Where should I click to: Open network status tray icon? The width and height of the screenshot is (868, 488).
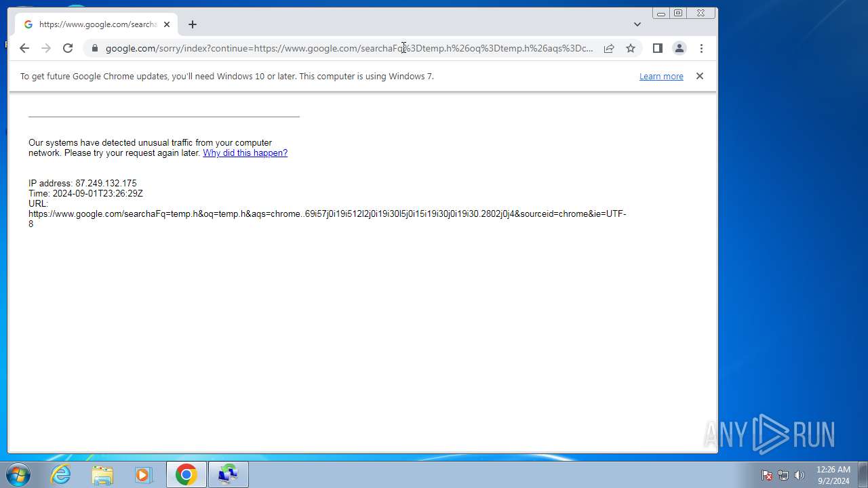783,475
